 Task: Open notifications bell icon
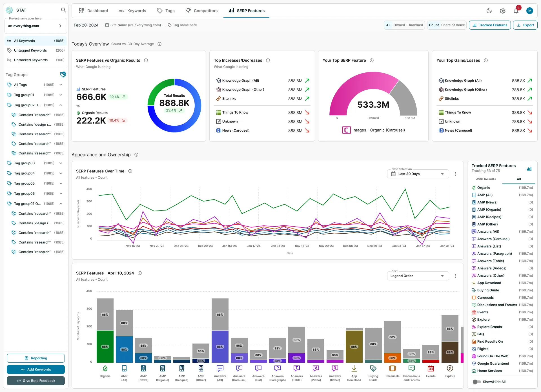pos(516,11)
